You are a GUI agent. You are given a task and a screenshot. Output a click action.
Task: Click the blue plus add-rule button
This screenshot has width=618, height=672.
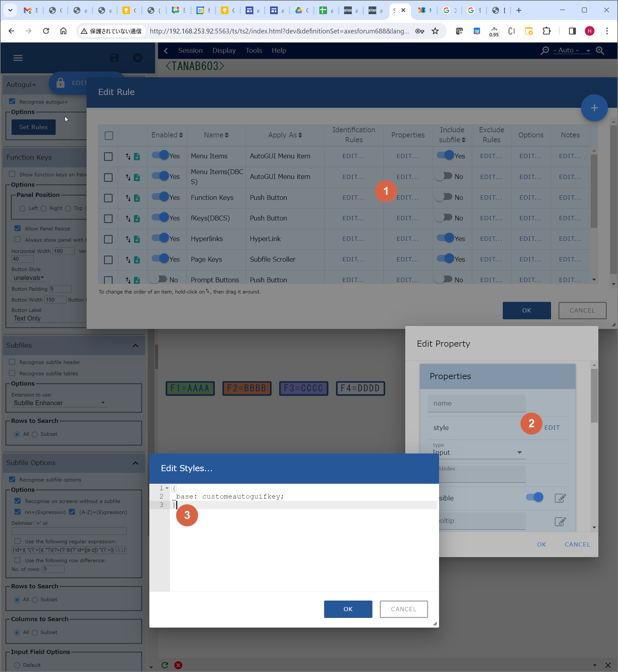(594, 108)
